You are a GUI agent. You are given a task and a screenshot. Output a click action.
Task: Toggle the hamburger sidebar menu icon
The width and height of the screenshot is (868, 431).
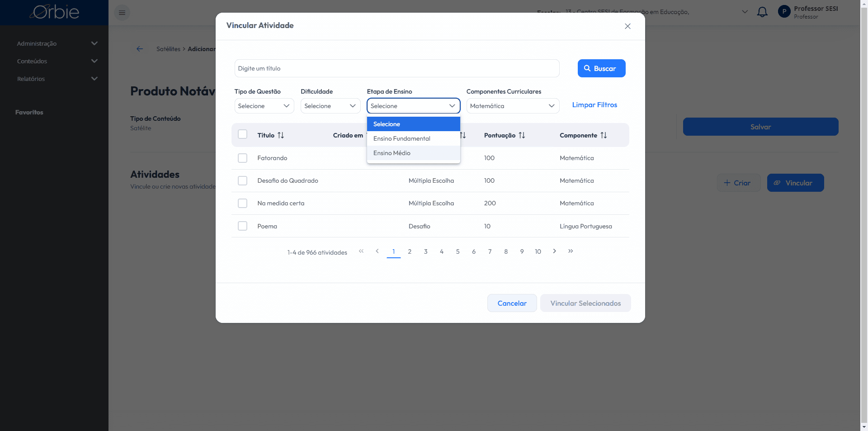coord(122,13)
